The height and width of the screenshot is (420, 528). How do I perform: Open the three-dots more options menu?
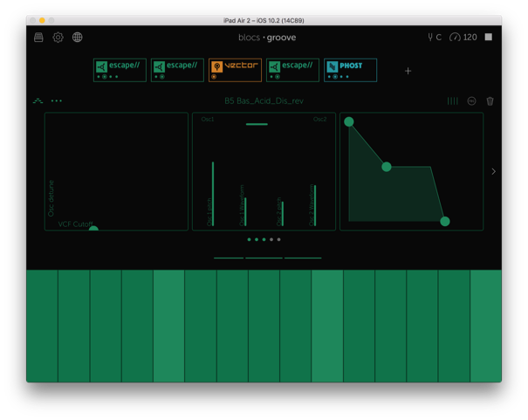click(x=57, y=101)
